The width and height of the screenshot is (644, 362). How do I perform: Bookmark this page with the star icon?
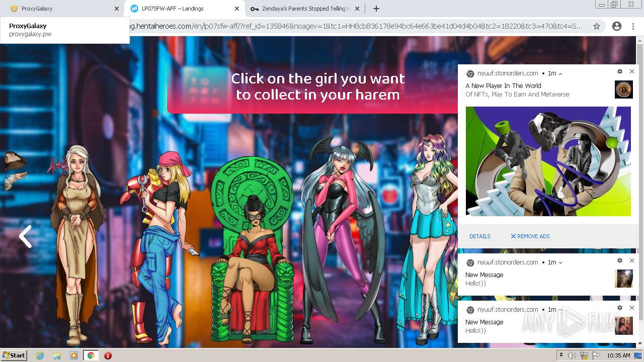[597, 26]
